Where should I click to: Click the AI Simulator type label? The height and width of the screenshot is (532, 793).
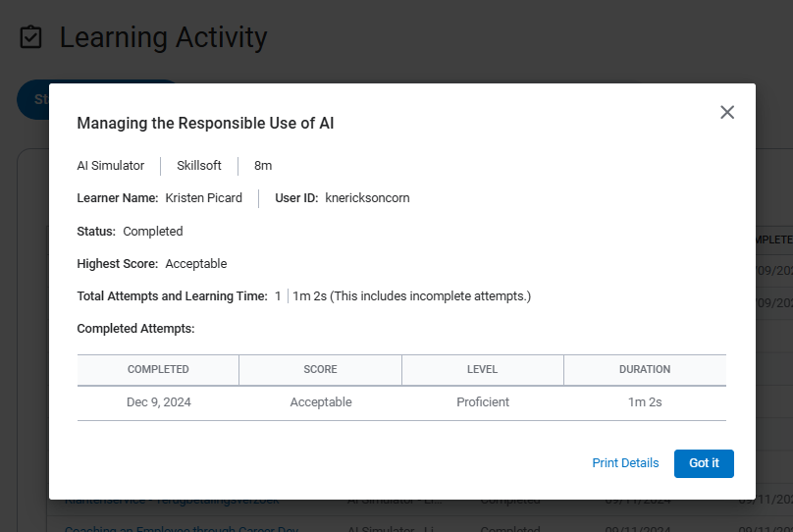point(111,166)
